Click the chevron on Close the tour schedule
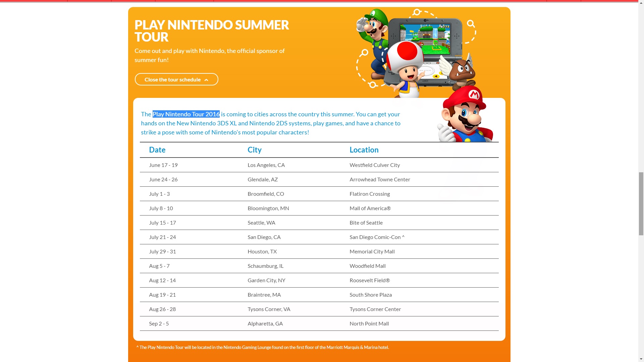This screenshot has width=644, height=362. tap(206, 80)
